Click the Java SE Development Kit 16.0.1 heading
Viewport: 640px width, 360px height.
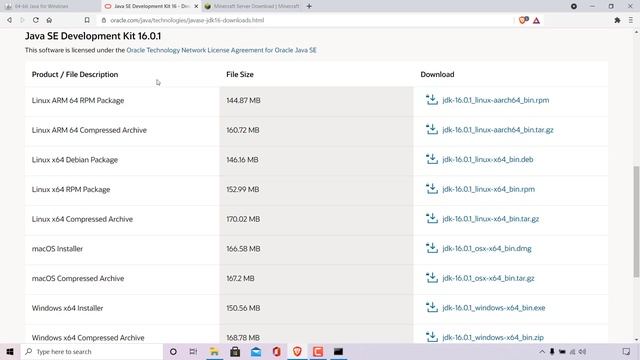(93, 36)
